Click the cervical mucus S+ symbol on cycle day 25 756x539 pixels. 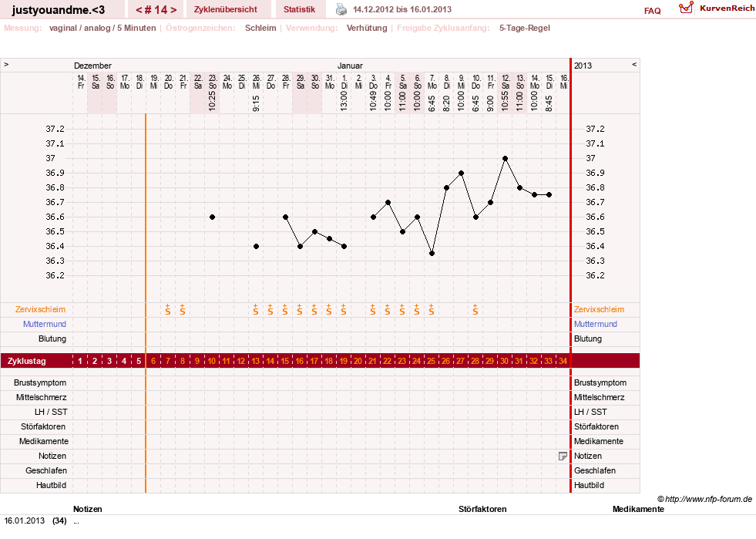[431, 310]
